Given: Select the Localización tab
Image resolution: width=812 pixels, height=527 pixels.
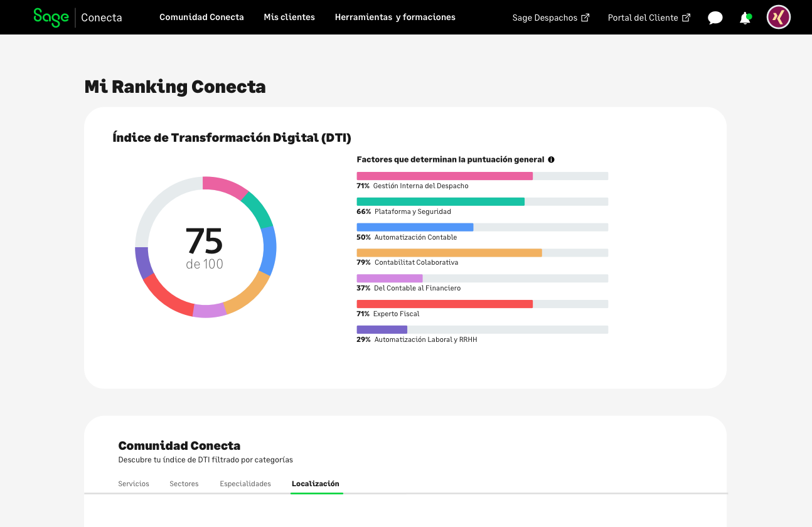Looking at the screenshot, I should (316, 484).
